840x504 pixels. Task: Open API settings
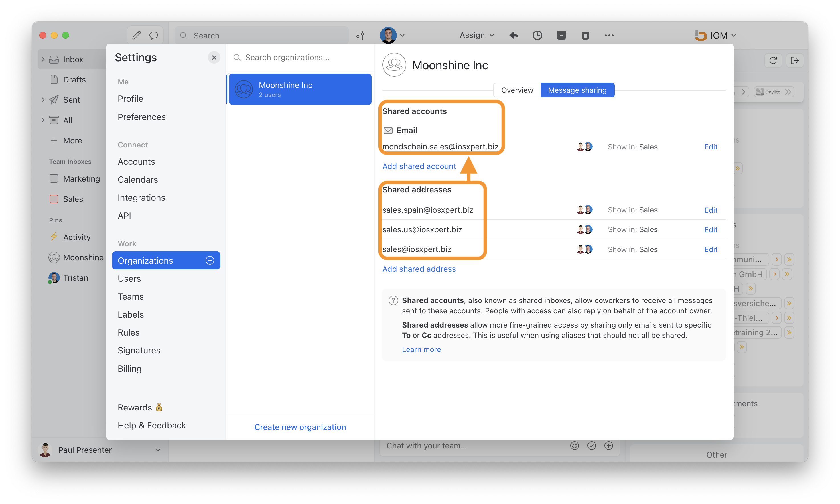124,216
